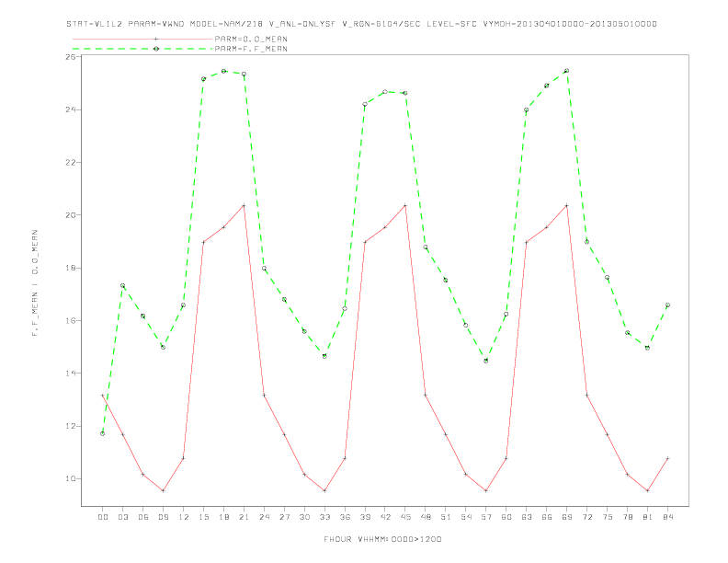Click green F.F_MEAN circle marker at hour 00

coord(103,433)
